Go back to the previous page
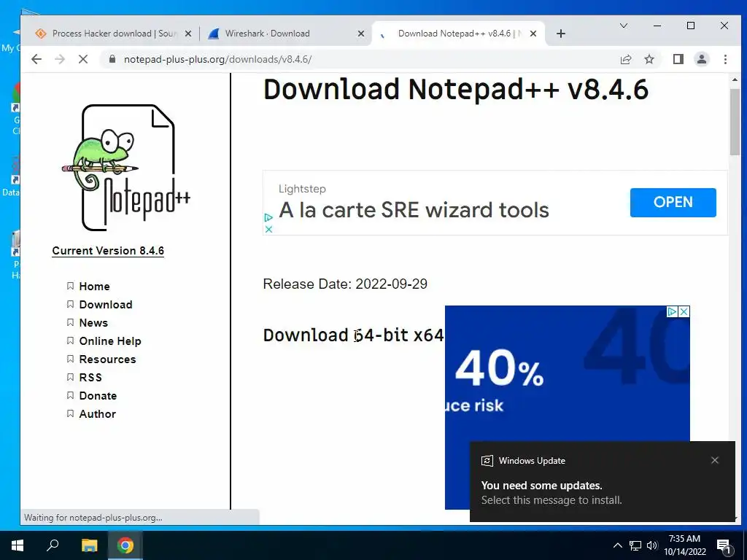Screen dimensions: 747x560 (x=36, y=59)
